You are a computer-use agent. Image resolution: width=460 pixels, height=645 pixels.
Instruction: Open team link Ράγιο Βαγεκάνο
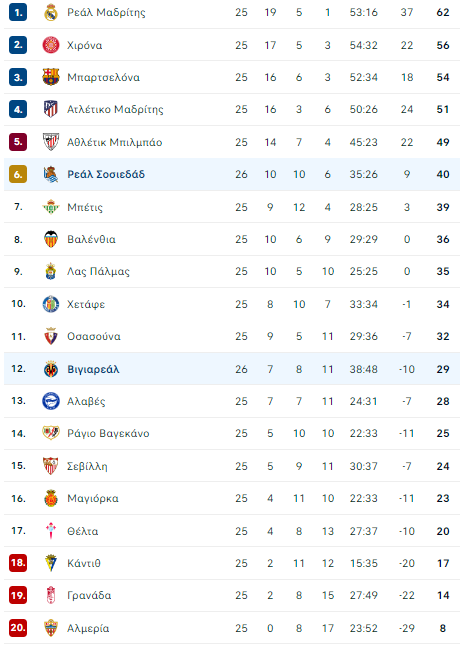pyautogui.click(x=108, y=433)
